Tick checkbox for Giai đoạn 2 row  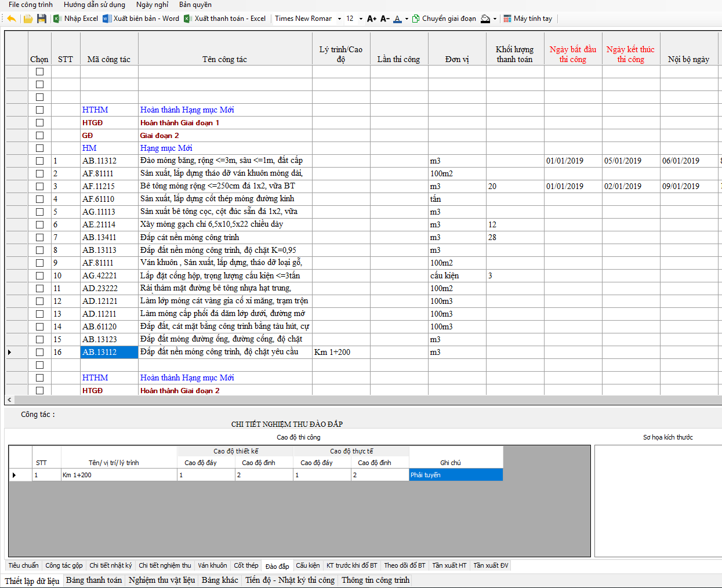coord(39,135)
